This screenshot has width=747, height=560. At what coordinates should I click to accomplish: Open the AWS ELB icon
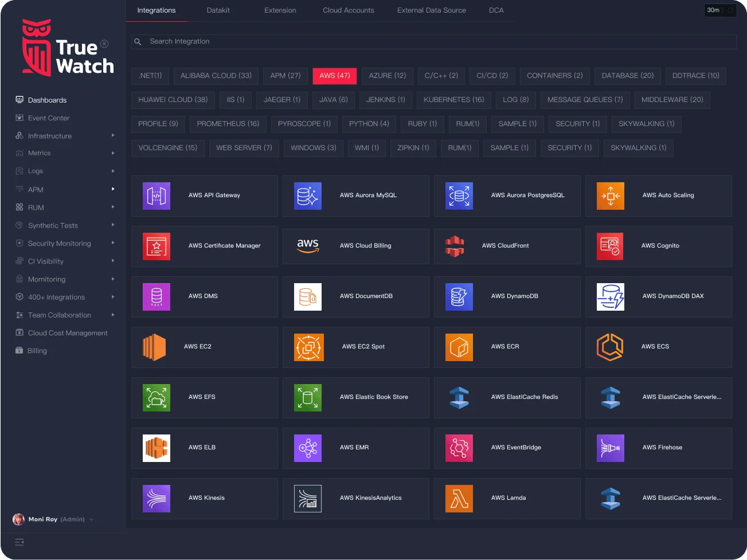tap(157, 448)
